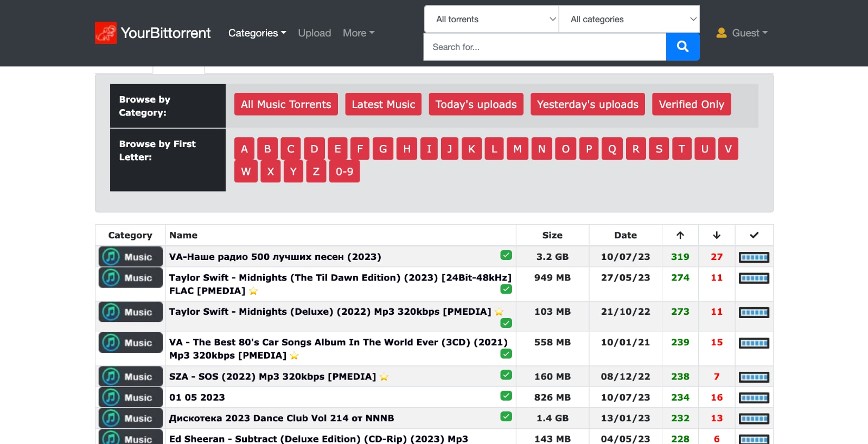The image size is (868, 444).
Task: Click the health bar for SZA - SOS row
Action: [x=754, y=377]
